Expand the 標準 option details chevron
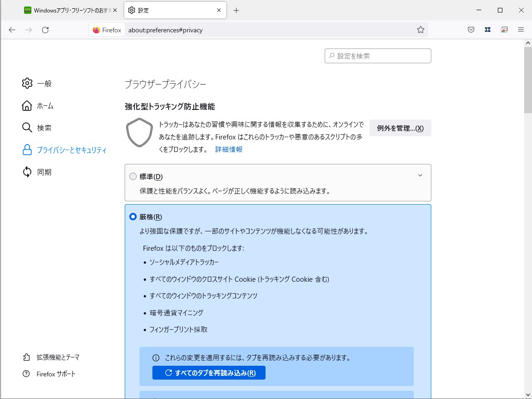This screenshot has height=399, width=532. 420,175
